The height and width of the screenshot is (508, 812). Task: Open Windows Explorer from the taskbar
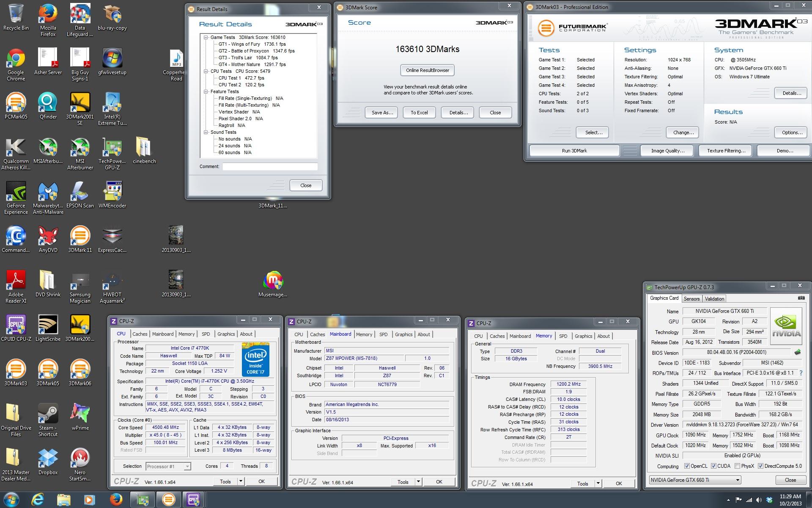click(64, 500)
